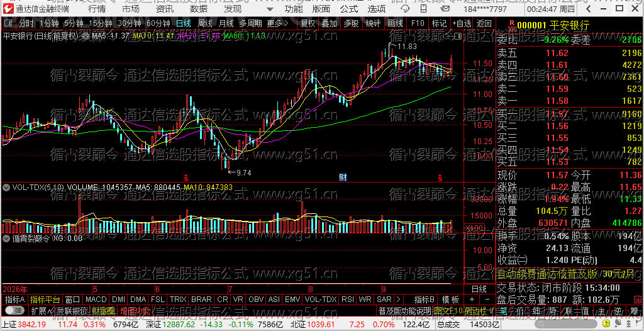Select the TRIX indicator
644x331 pixels.
pyautogui.click(x=178, y=300)
